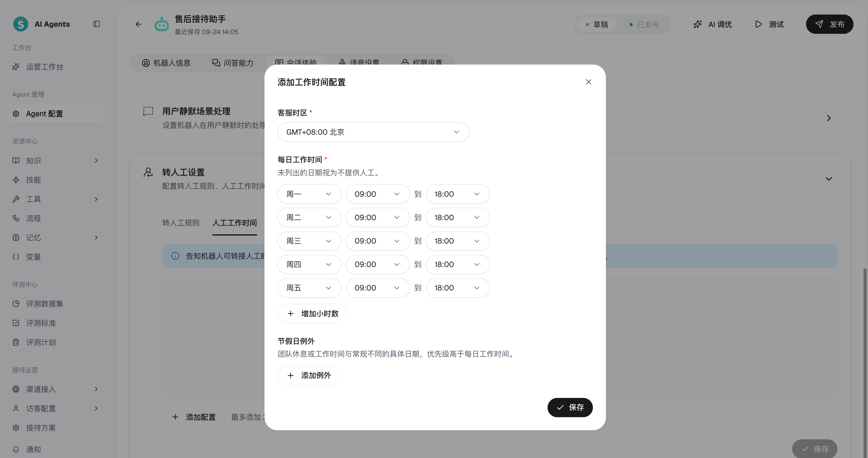Expand 访客配置 in the sidebar
The height and width of the screenshot is (458, 868).
click(x=96, y=408)
